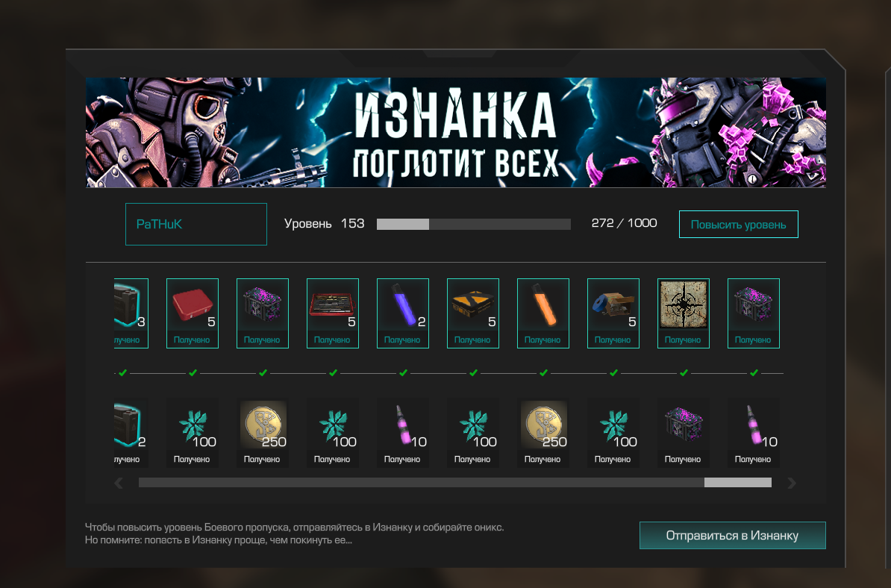Viewport: 891px width, 588px height.
Task: Click the purple glowstick reward icon
Action: point(403,313)
